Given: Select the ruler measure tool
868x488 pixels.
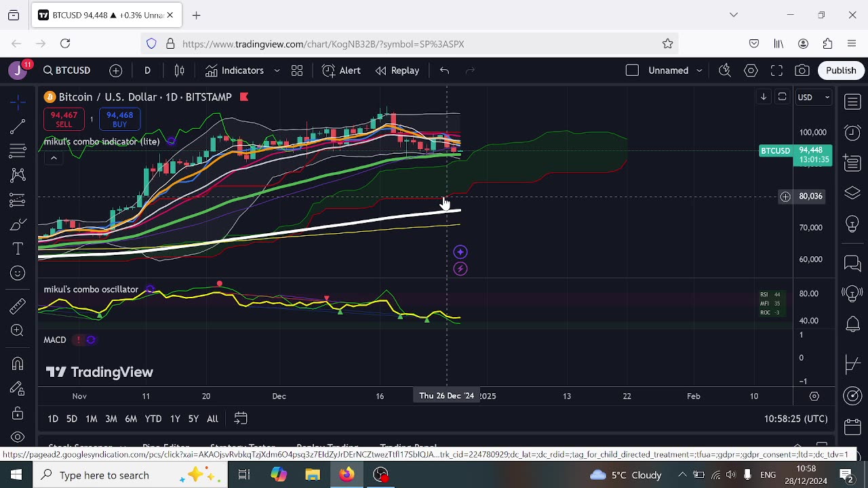Looking at the screenshot, I should tap(18, 306).
